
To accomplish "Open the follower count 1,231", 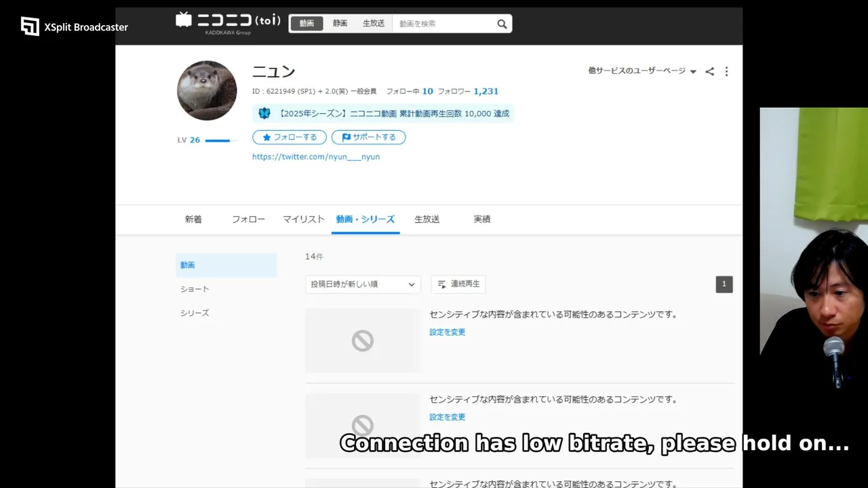I will pyautogui.click(x=486, y=91).
